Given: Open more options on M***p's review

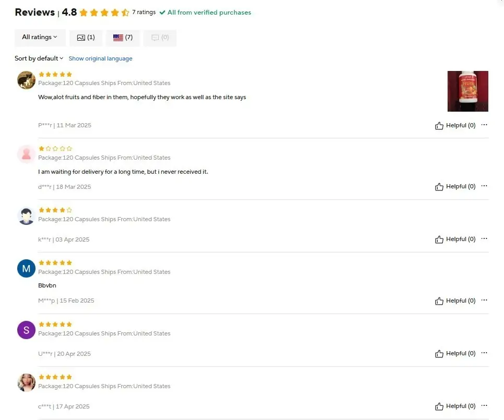Looking at the screenshot, I should pos(484,300).
